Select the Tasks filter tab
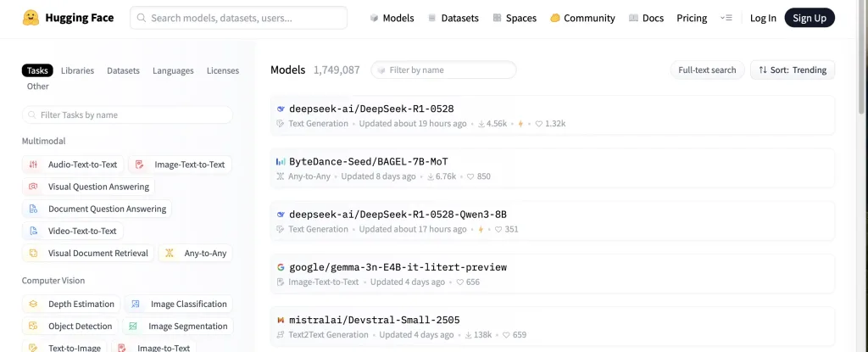868x352 pixels. tap(37, 70)
